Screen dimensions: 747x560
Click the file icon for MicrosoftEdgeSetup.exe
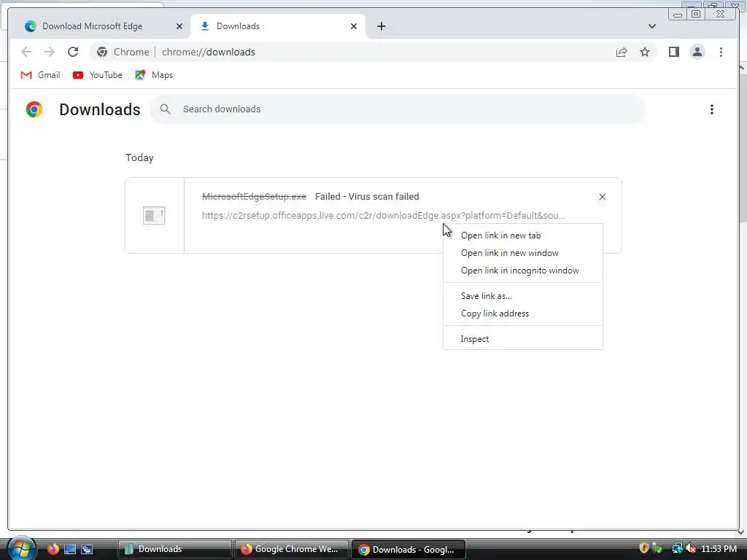(154, 215)
